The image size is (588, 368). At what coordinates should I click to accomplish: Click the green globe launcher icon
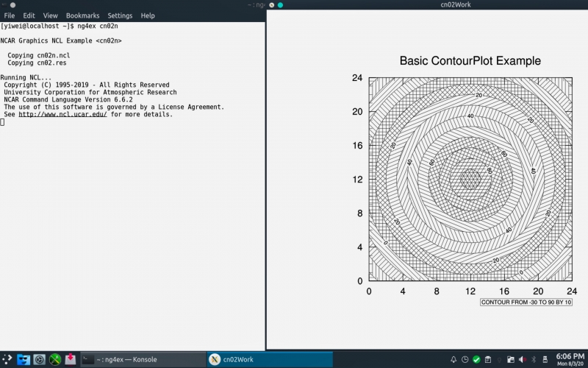55,359
